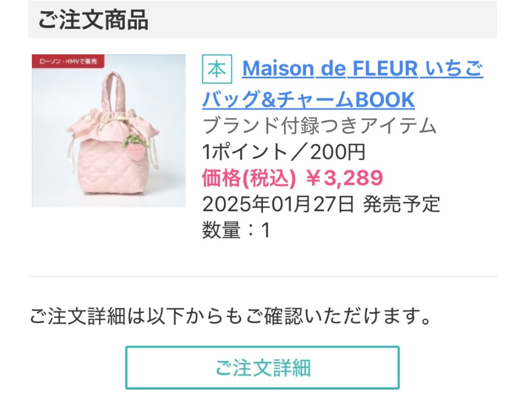The width and height of the screenshot is (525, 420).
Task: Open the Maison de FLEUR いちご product link
Action: [362, 69]
